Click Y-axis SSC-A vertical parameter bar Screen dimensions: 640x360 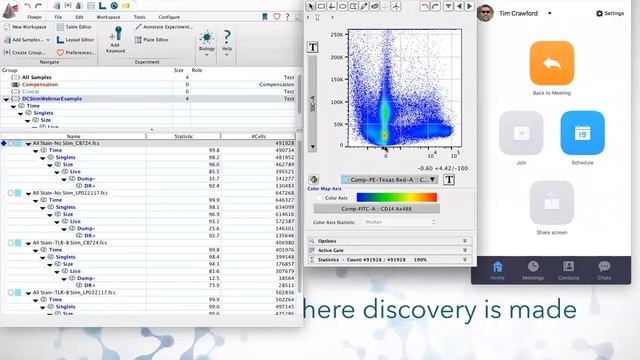pyautogui.click(x=313, y=104)
